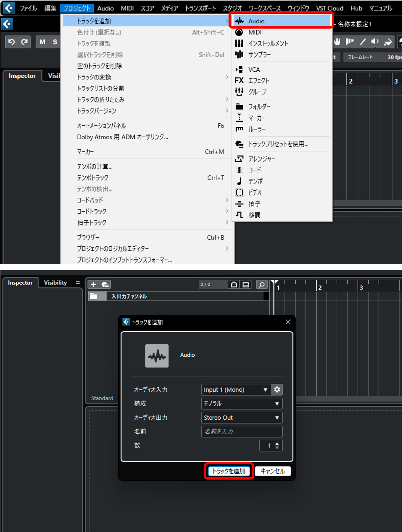Click キャンセル button in dialog
Screen dimensions: 402x532
click(x=273, y=471)
